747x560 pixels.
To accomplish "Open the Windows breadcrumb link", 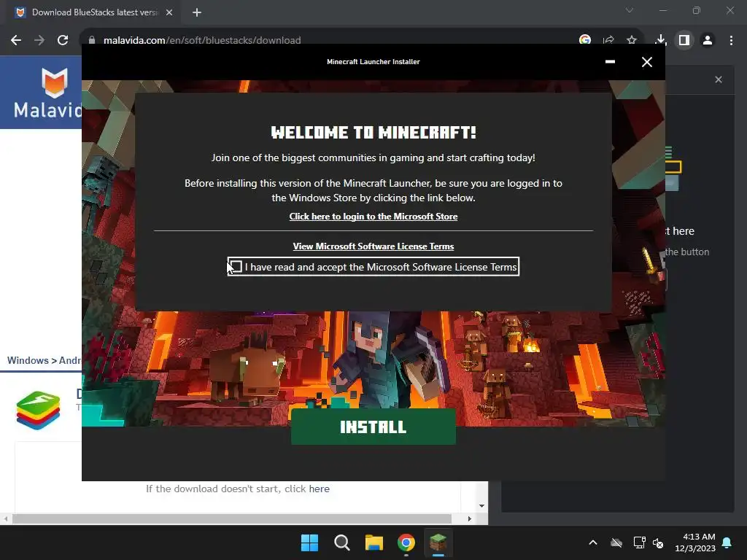I will [x=28, y=360].
